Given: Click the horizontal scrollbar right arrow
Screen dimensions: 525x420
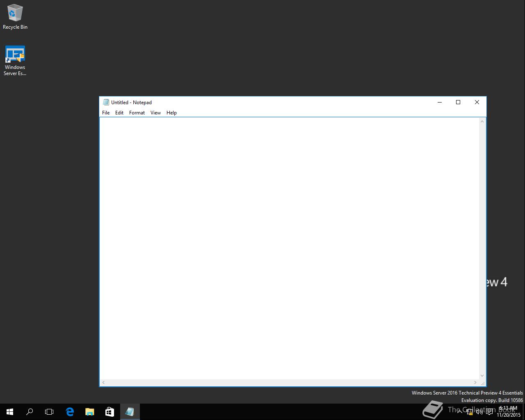Looking at the screenshot, I should (475, 382).
